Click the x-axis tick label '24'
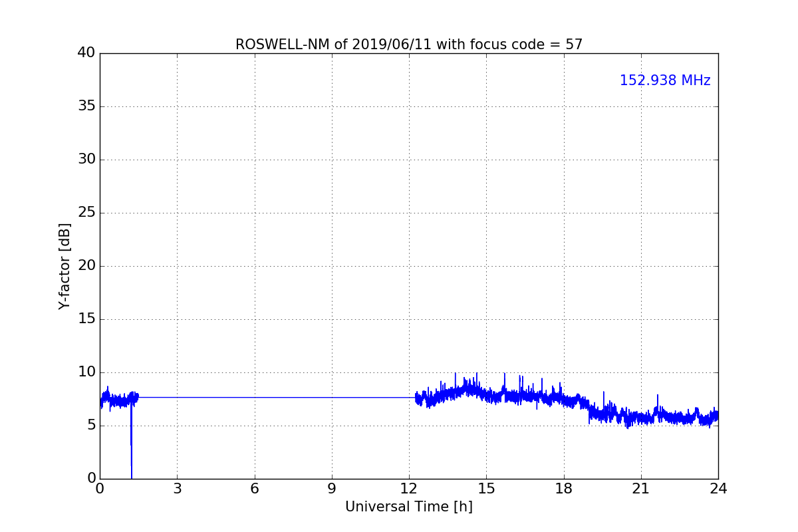This screenshot has height=532, width=798. coord(718,489)
